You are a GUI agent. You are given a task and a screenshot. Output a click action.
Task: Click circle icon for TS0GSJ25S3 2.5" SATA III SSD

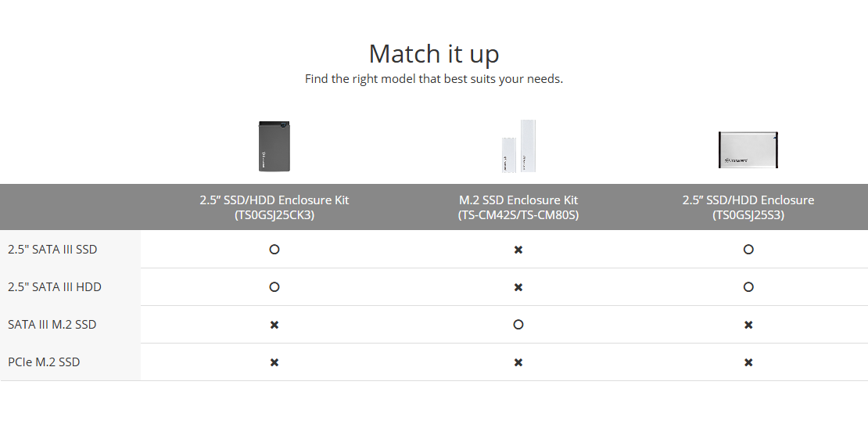click(x=748, y=250)
